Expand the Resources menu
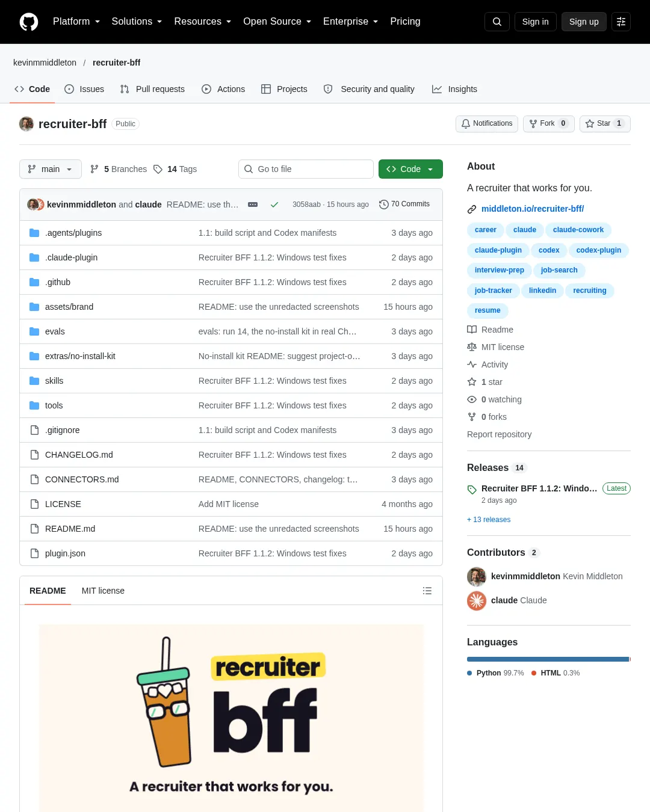This screenshot has width=650, height=812. (x=202, y=22)
